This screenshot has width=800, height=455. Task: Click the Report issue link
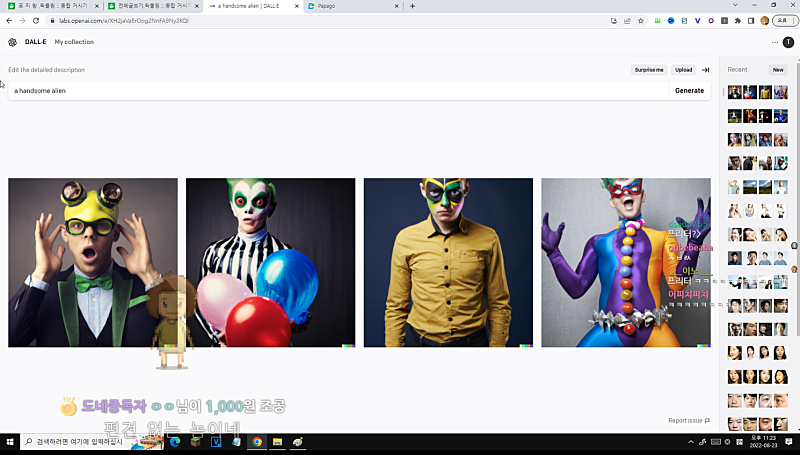(689, 421)
